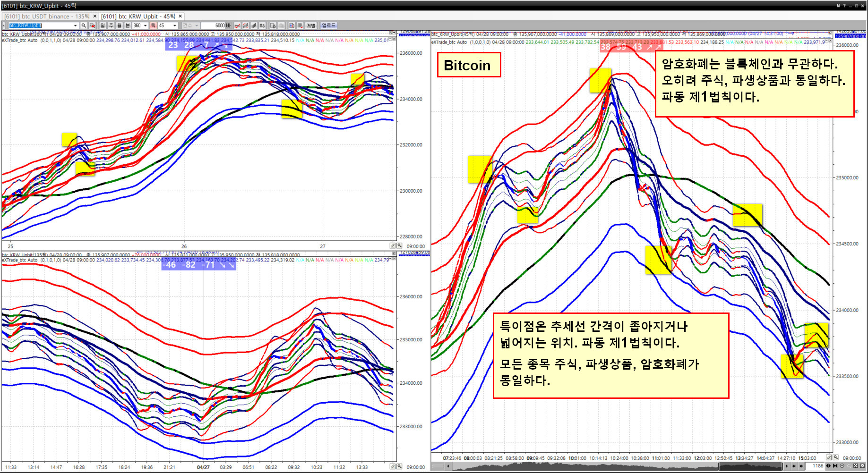Click the bar chart style icon

[x=254, y=25]
